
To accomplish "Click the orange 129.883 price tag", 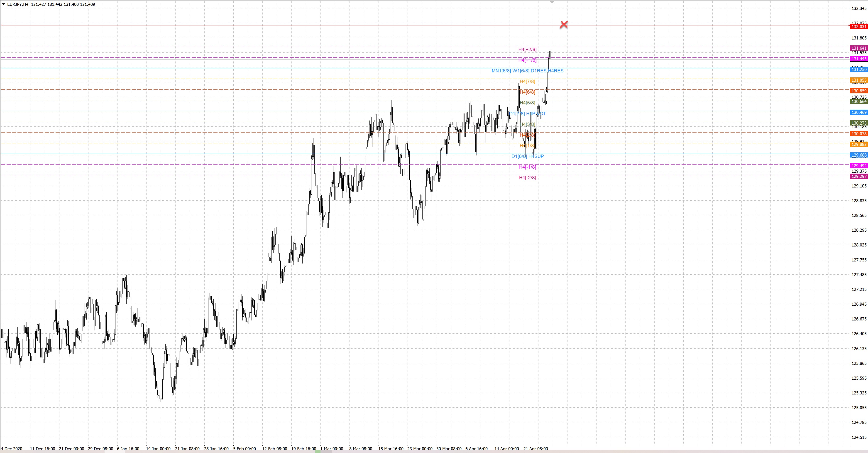I will pyautogui.click(x=858, y=145).
